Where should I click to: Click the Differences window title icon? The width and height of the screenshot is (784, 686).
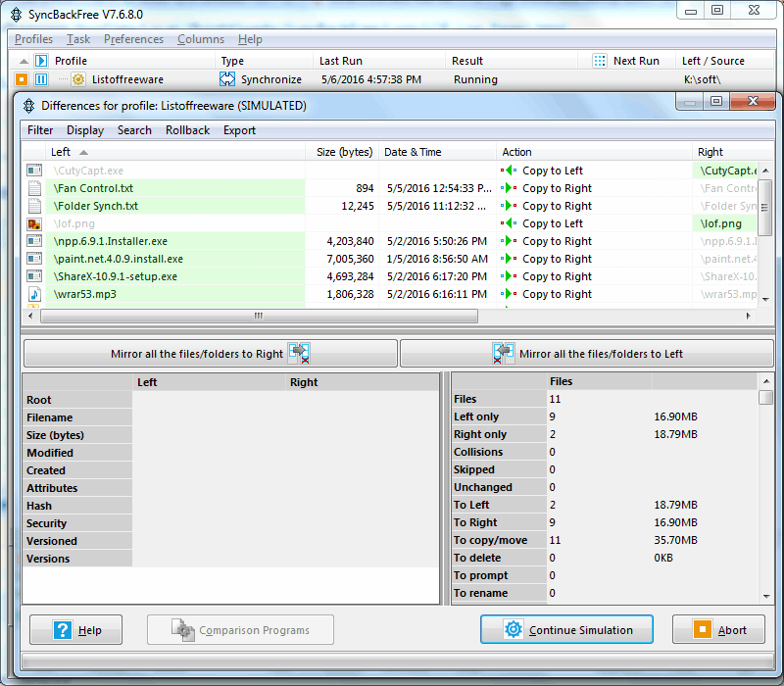[x=29, y=106]
